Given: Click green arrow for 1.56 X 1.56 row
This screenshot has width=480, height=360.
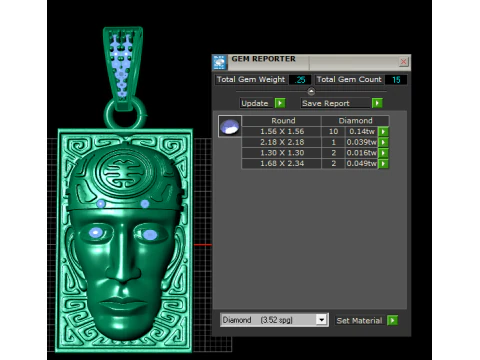Looking at the screenshot, I should pyautogui.click(x=383, y=131).
